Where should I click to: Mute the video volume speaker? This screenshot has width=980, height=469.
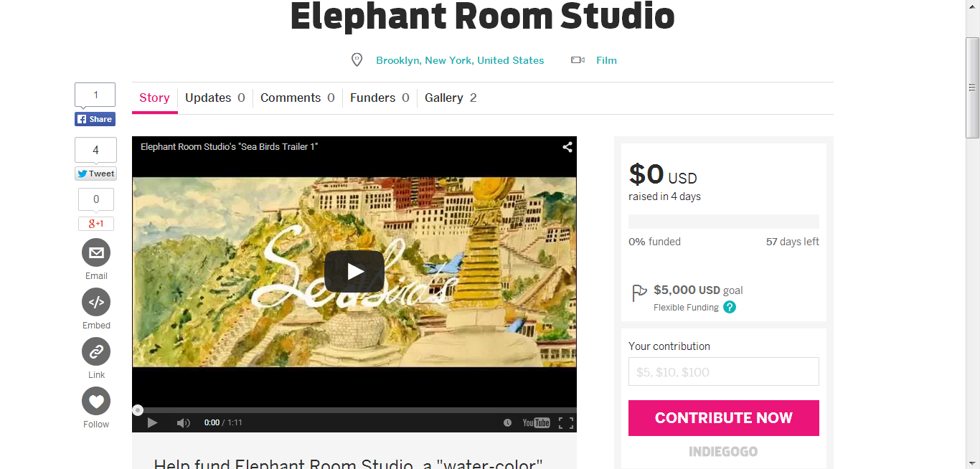tap(183, 423)
